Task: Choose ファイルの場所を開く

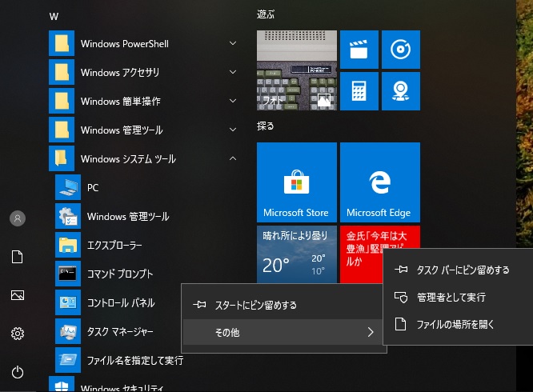Action: 458,325
